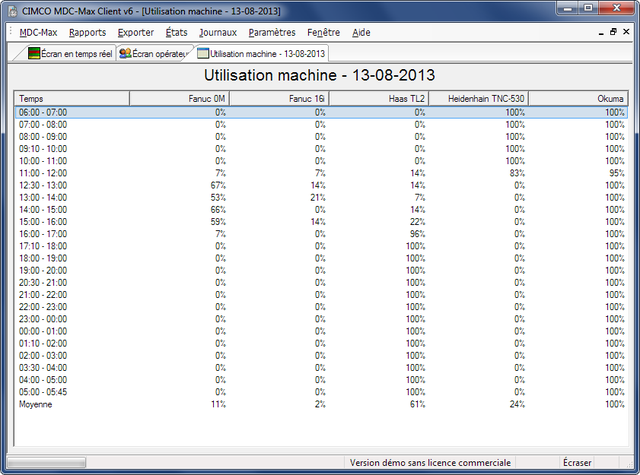Select the 16:00 - 17:00 row
This screenshot has height=475, width=640.
click(321, 234)
